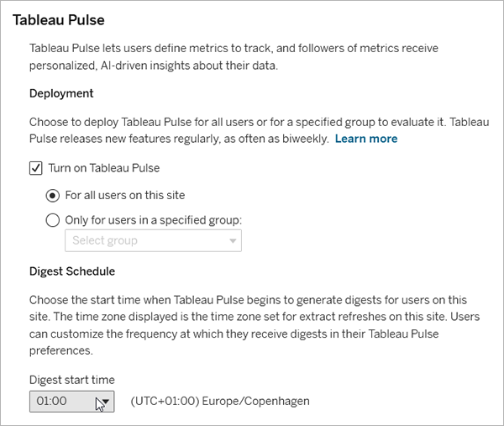Click the arrow icon on the 01:00 dropdown
The height and width of the screenshot is (426, 504).
(x=104, y=401)
